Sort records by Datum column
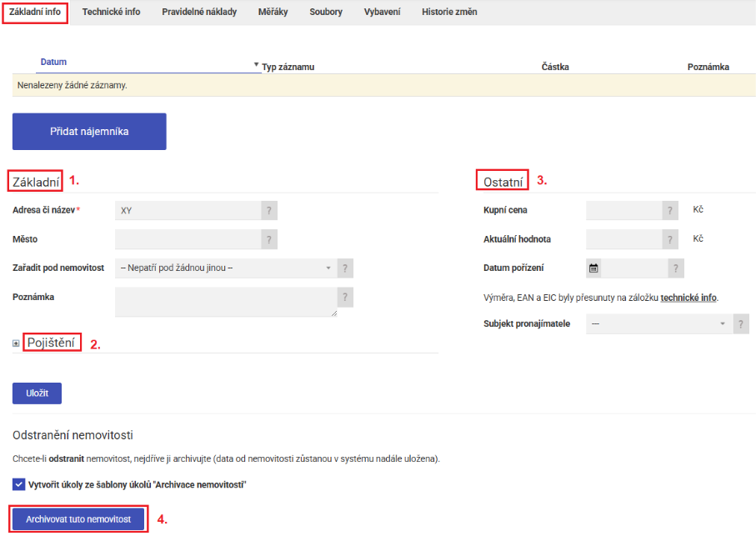 53,63
